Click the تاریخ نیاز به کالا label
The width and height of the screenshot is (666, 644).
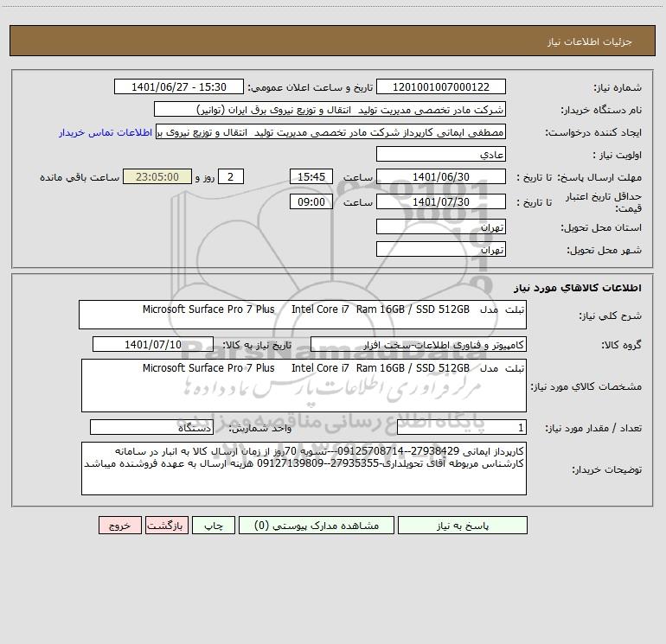coord(257,345)
